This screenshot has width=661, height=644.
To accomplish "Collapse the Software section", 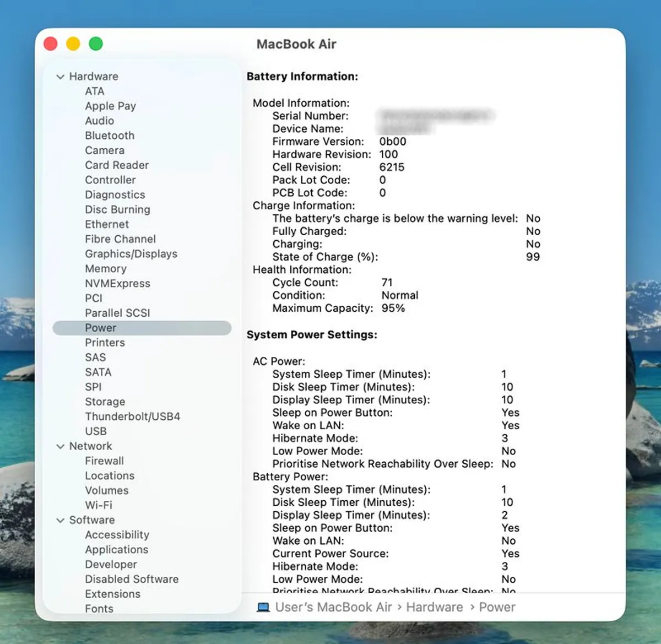I will pos(61,520).
